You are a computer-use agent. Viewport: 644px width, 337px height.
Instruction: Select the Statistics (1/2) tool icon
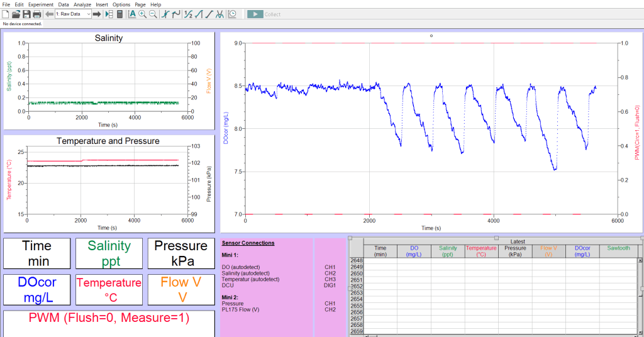[187, 14]
